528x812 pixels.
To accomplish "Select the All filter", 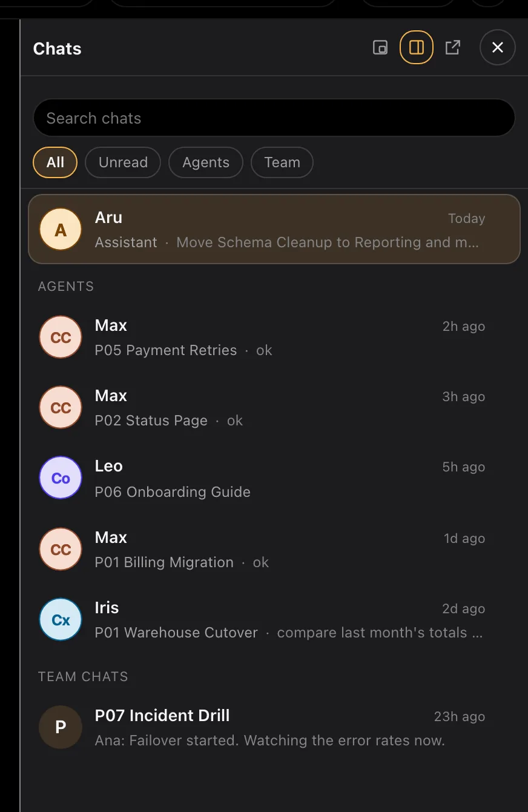I will coord(55,162).
